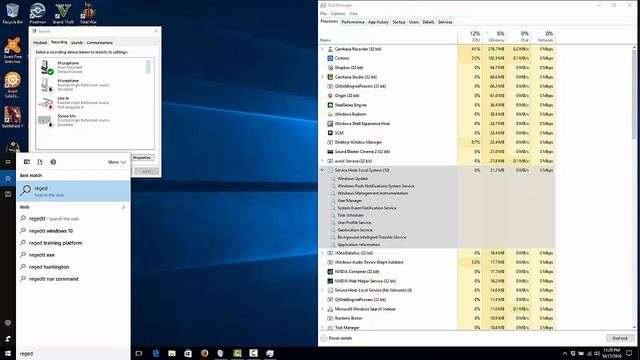Open Firefox from the taskbar

pyautogui.click(x=204, y=353)
